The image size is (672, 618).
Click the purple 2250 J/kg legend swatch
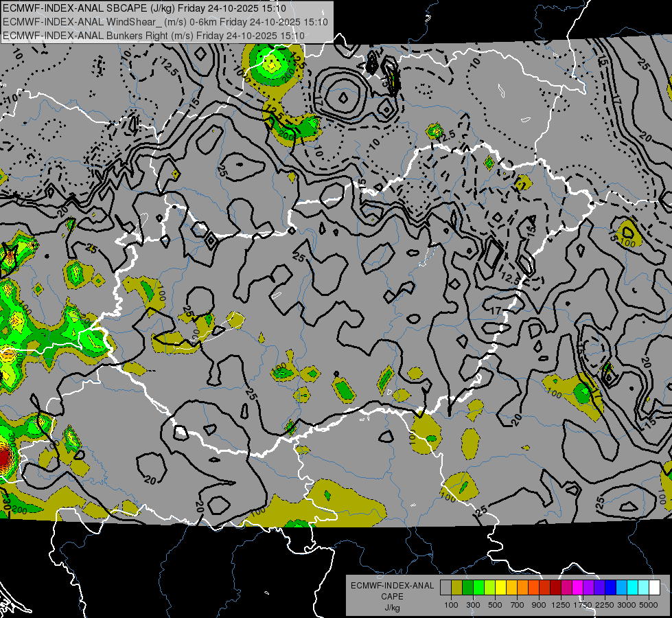pos(599,588)
